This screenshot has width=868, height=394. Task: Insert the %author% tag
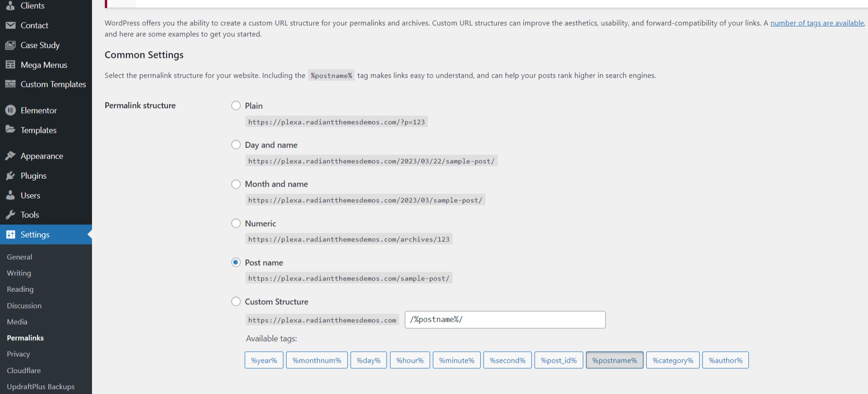(x=725, y=360)
